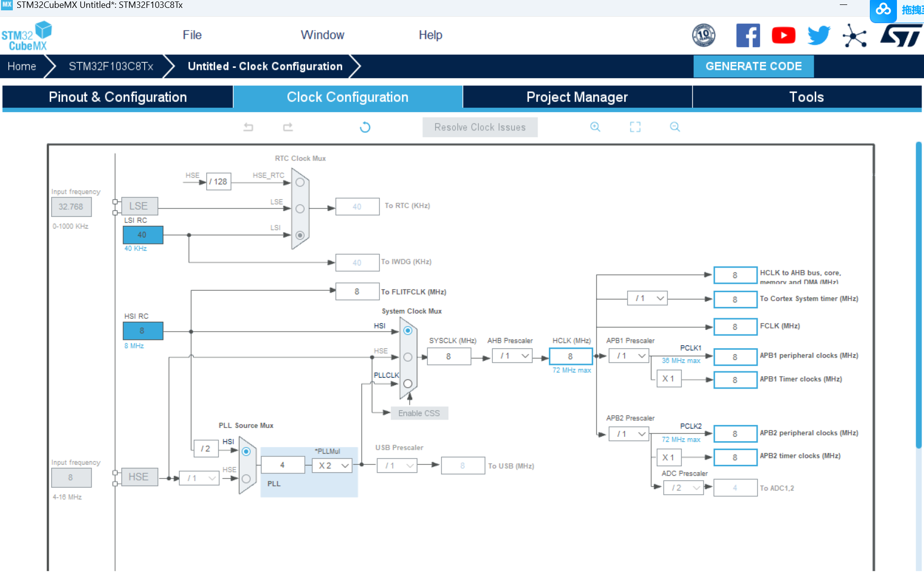Image resolution: width=924 pixels, height=575 pixels.
Task: Switch to Clock Configuration tab
Action: pos(348,97)
